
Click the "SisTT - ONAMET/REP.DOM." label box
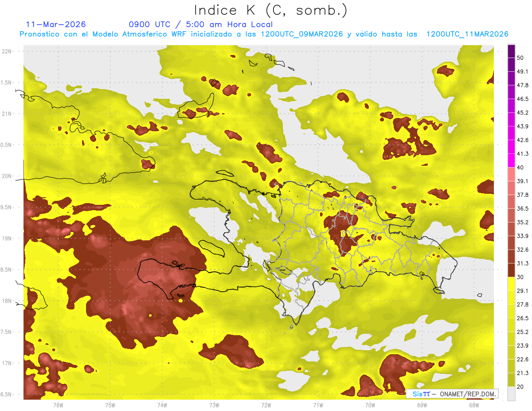click(452, 394)
